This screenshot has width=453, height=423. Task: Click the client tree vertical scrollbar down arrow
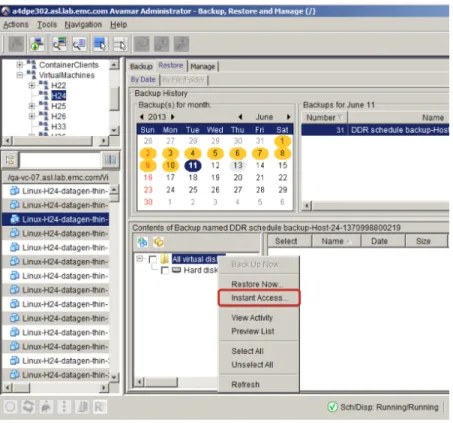[114, 130]
